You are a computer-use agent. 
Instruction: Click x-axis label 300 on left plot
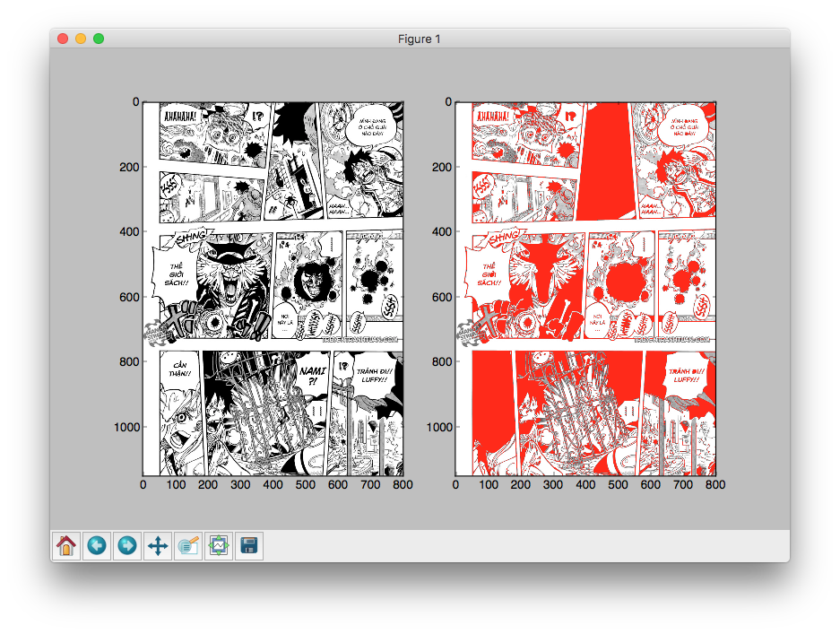tap(240, 484)
